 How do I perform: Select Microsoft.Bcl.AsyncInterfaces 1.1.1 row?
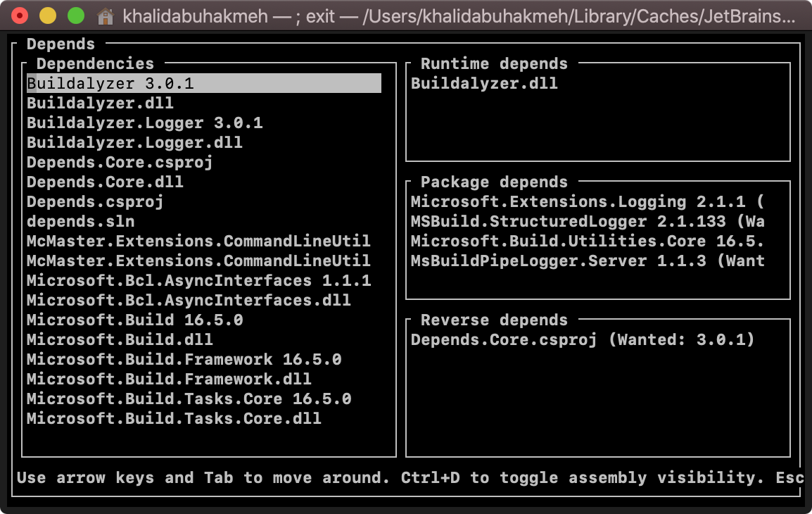(199, 280)
